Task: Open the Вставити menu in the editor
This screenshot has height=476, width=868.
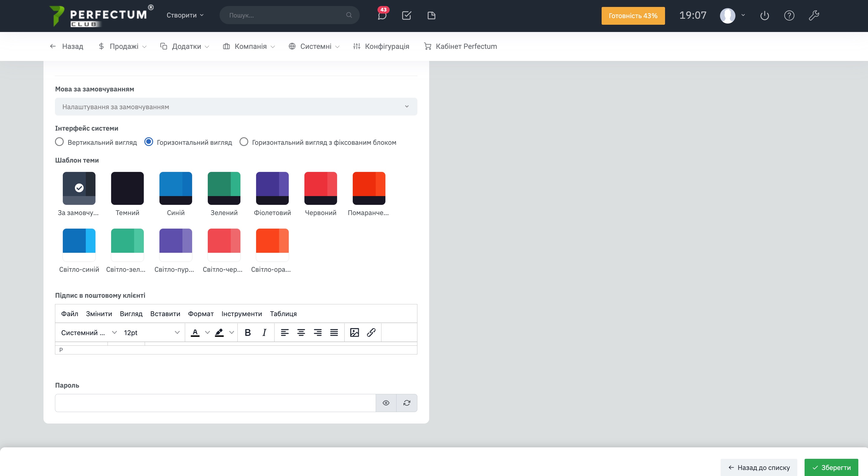Action: 165,314
